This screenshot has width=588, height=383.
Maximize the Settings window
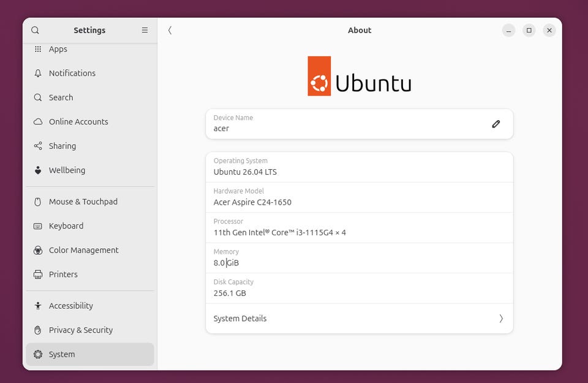tap(529, 30)
